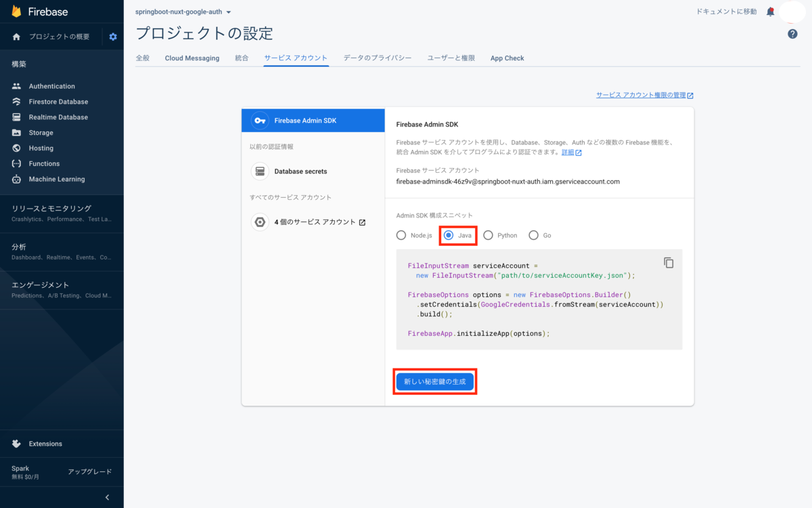Switch to the 統合 tab

tap(242, 58)
